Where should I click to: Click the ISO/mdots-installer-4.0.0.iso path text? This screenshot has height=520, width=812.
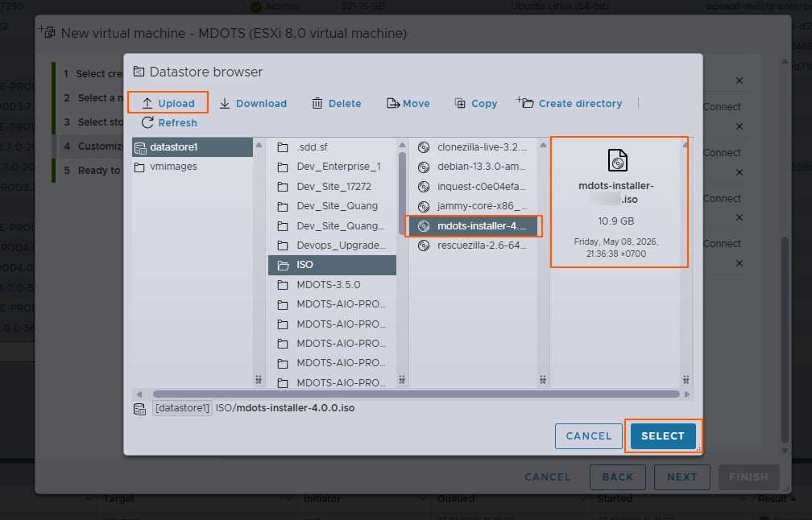coord(285,408)
